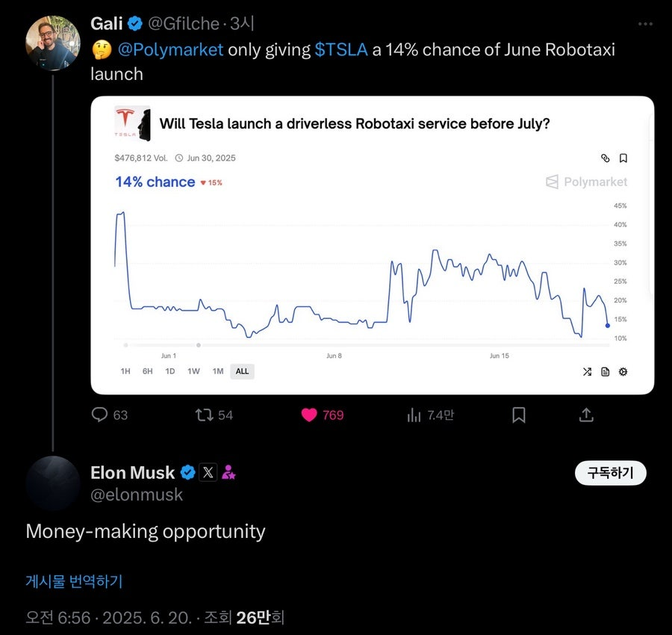The height and width of the screenshot is (635, 672).
Task: Switch chart range to 1W
Action: (x=193, y=371)
